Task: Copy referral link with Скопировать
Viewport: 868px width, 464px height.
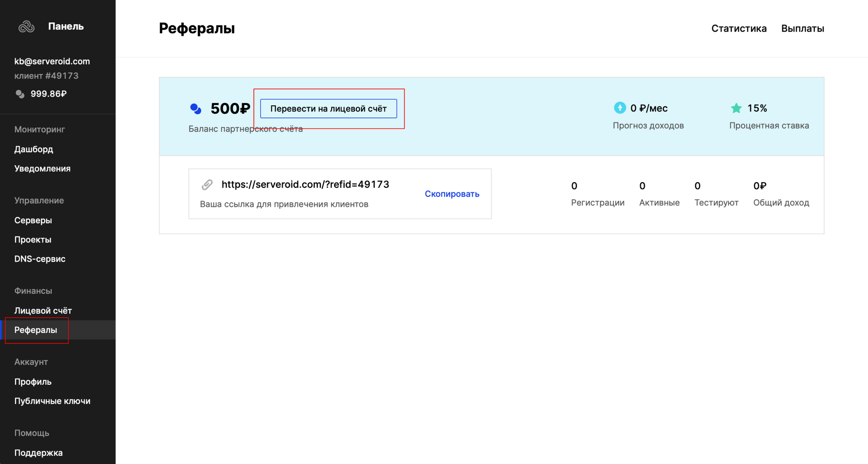Action: click(x=452, y=194)
